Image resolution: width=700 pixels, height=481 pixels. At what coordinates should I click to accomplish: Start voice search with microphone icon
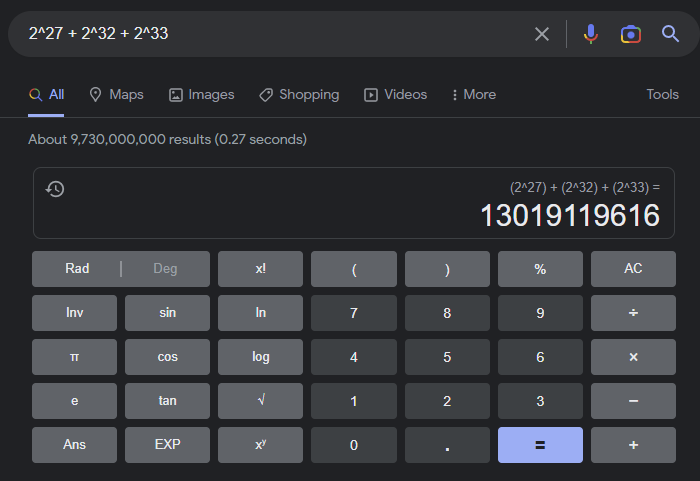pyautogui.click(x=591, y=34)
